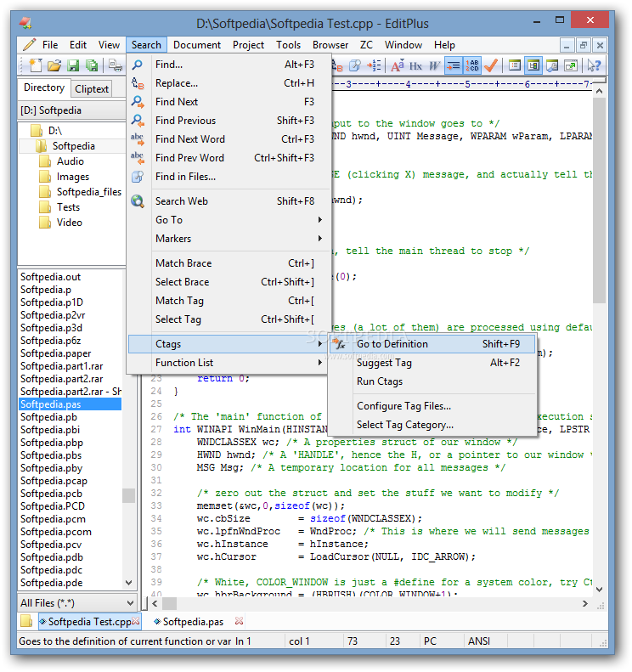Viewport: 632px width, 672px height.
Task: Open the All Files (*.*) filter dropdown
Action: click(77, 603)
